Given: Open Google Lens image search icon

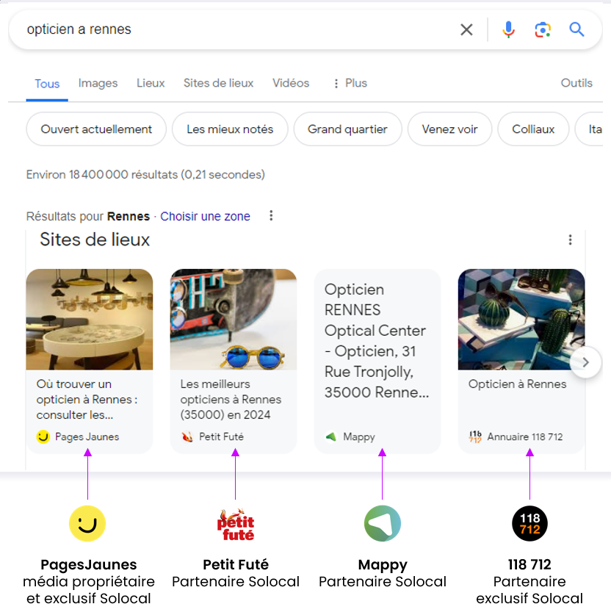Looking at the screenshot, I should [543, 30].
